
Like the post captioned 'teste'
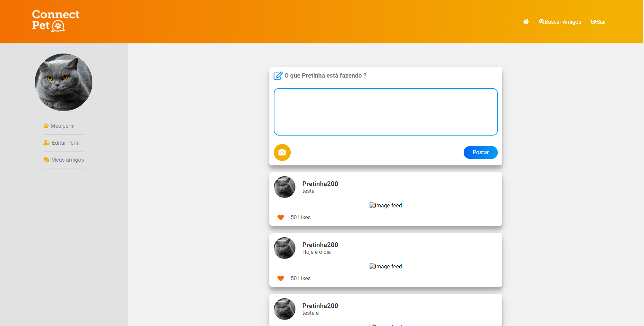[x=281, y=217]
